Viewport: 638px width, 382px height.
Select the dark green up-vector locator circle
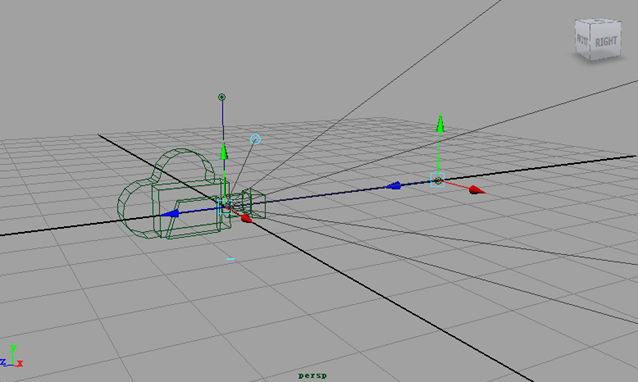pyautogui.click(x=222, y=97)
